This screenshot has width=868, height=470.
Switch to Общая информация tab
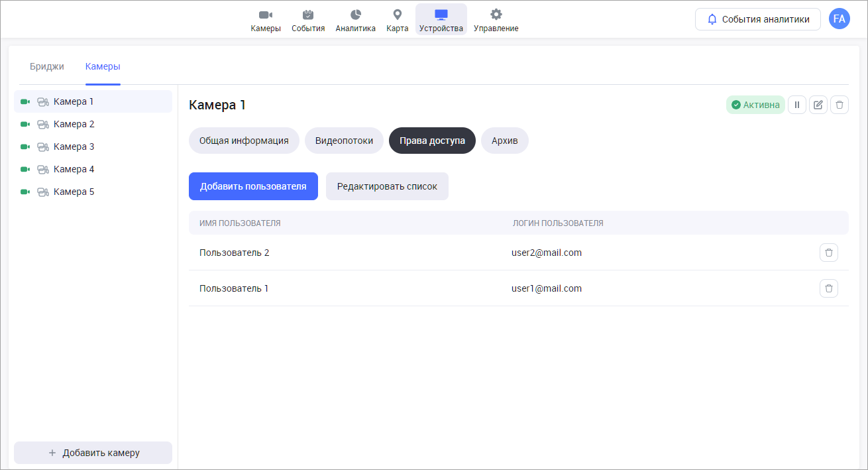[244, 141]
